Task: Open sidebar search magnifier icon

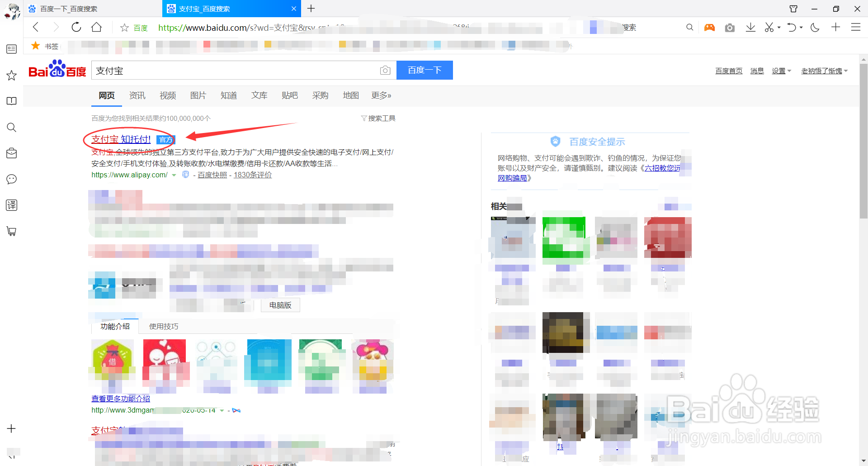Action: coord(12,128)
